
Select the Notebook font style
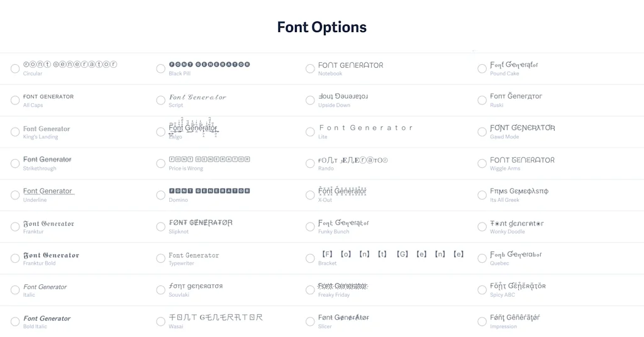[x=310, y=69]
